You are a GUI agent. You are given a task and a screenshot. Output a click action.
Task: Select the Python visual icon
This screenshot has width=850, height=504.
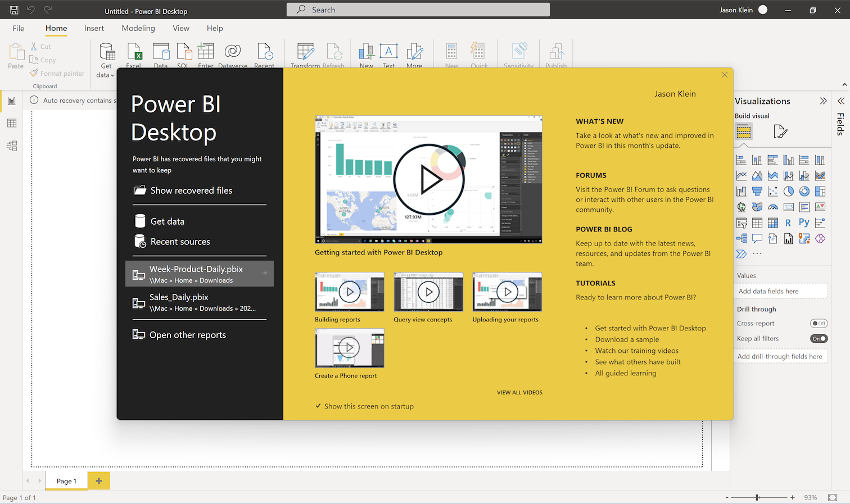click(804, 223)
